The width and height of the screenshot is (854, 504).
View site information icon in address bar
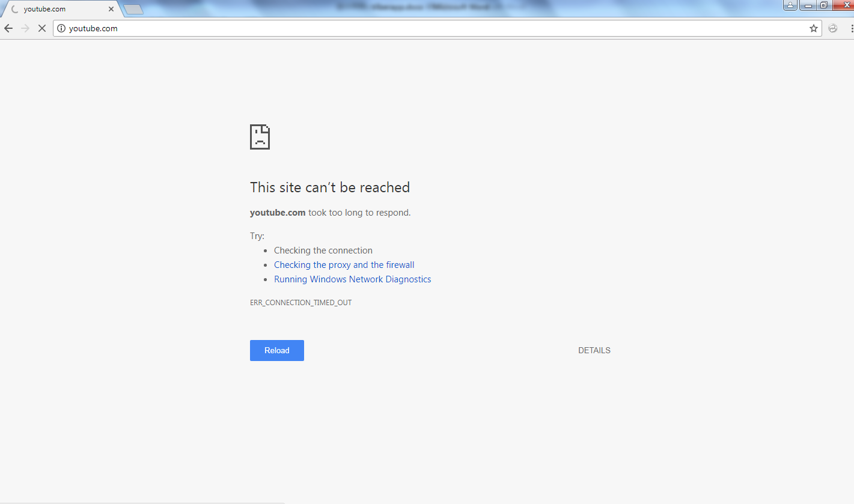(x=61, y=28)
